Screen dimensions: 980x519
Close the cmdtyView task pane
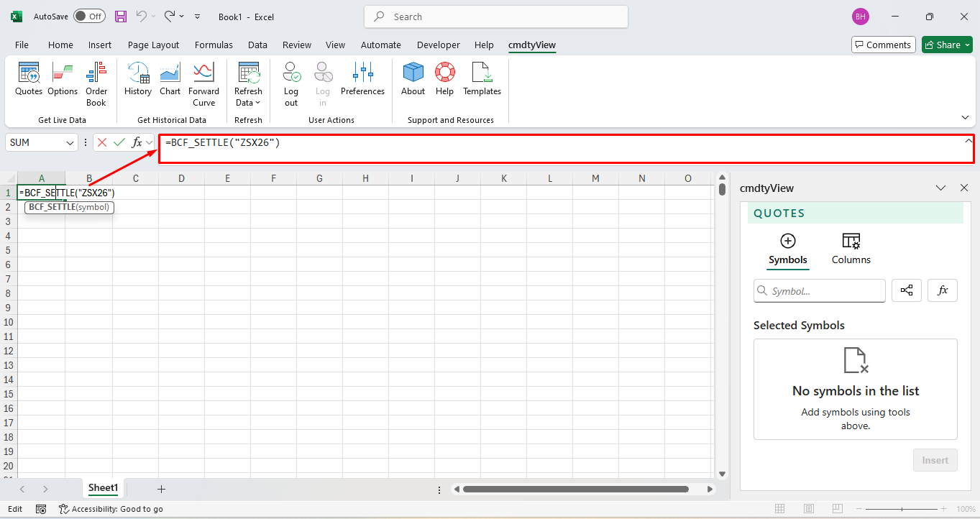pos(964,188)
